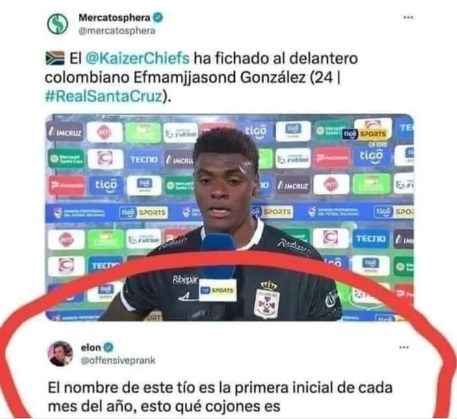
Task: Click the Mercatosphera verified badge
Action: click(158, 17)
